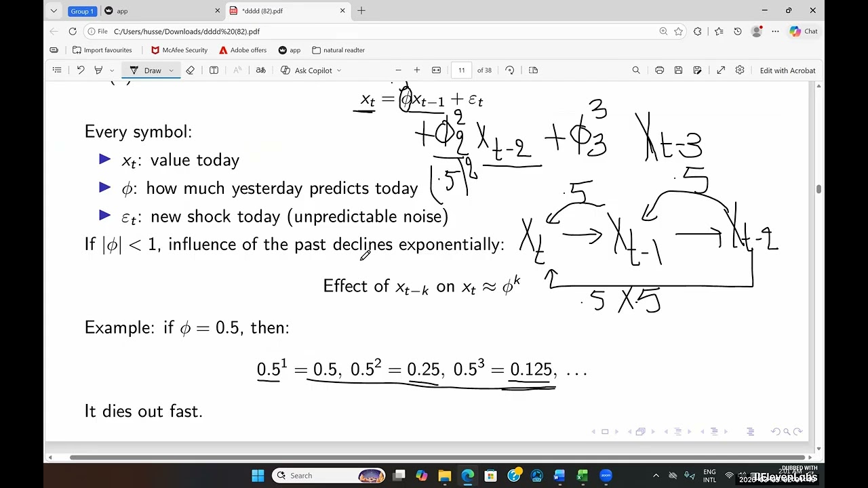Open File Explorer from taskbar
The height and width of the screenshot is (488, 868).
pyautogui.click(x=444, y=476)
